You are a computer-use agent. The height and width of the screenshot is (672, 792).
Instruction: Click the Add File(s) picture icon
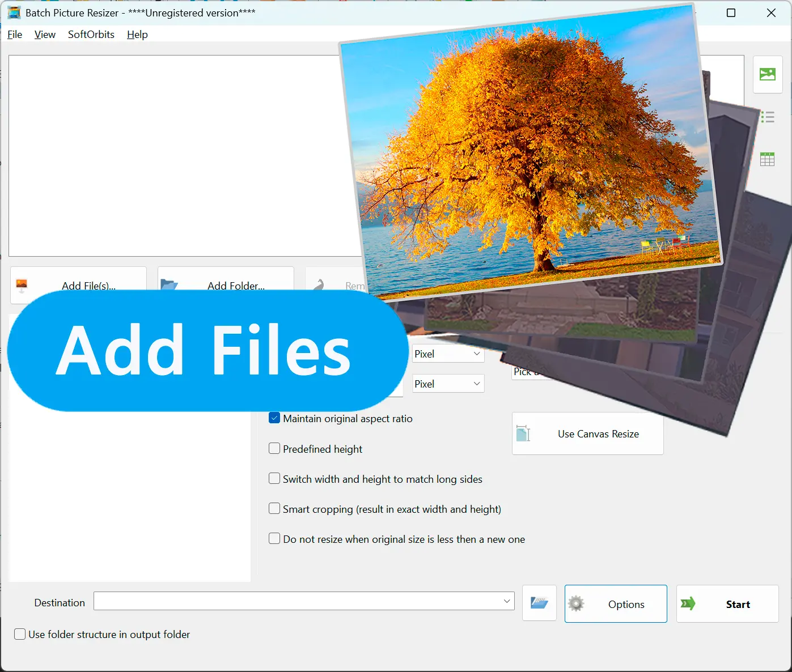tap(22, 284)
